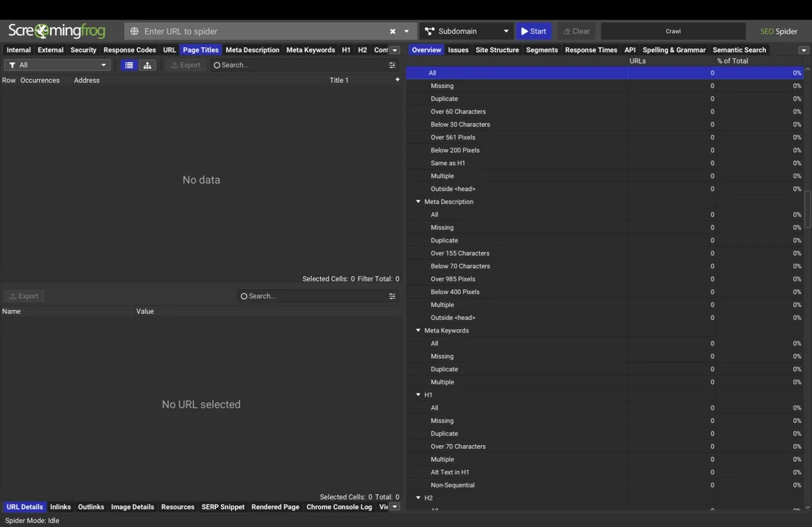This screenshot has height=527, width=812.
Task: Click the Clear crawl button
Action: click(576, 31)
